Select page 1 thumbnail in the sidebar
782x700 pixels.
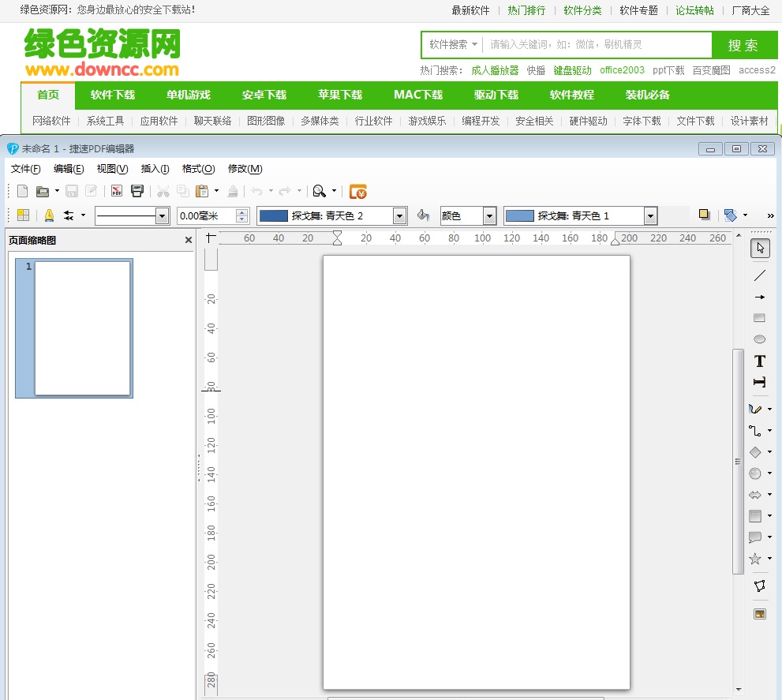click(x=73, y=328)
